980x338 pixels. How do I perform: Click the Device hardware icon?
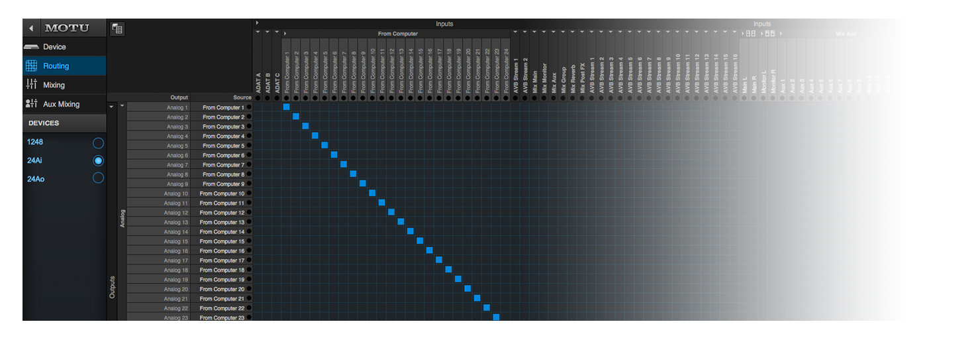tap(31, 47)
